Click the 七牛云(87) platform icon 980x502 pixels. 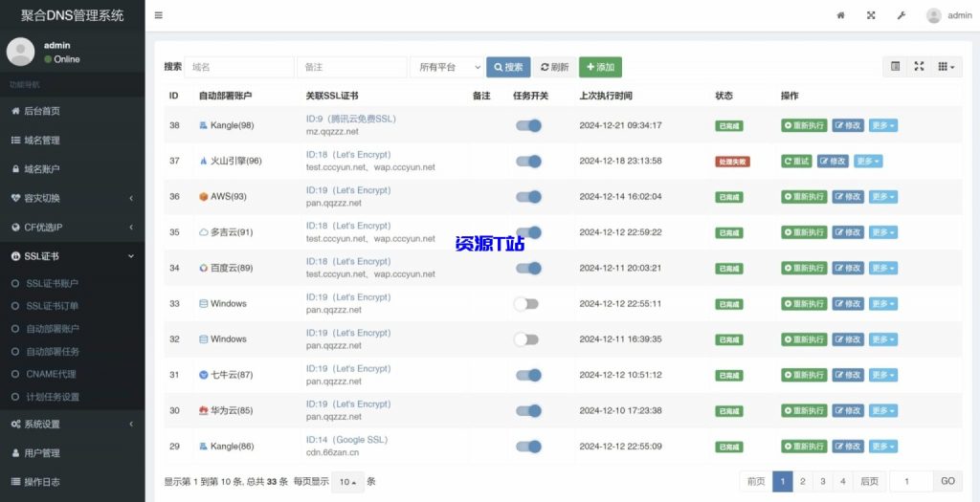(203, 375)
